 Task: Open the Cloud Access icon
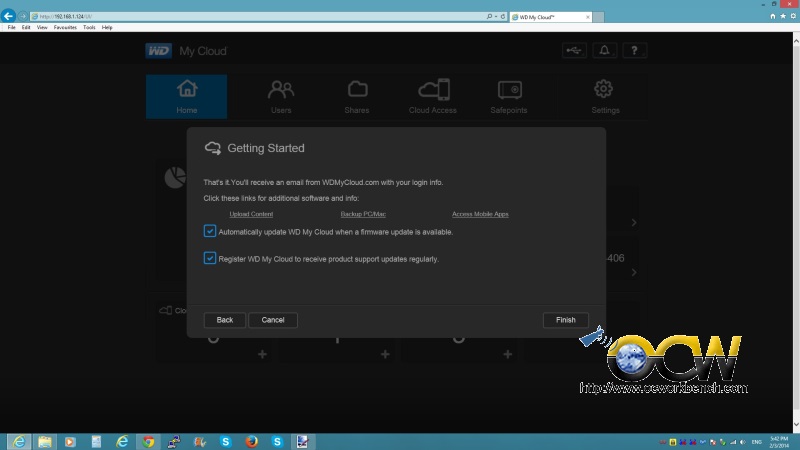(434, 90)
